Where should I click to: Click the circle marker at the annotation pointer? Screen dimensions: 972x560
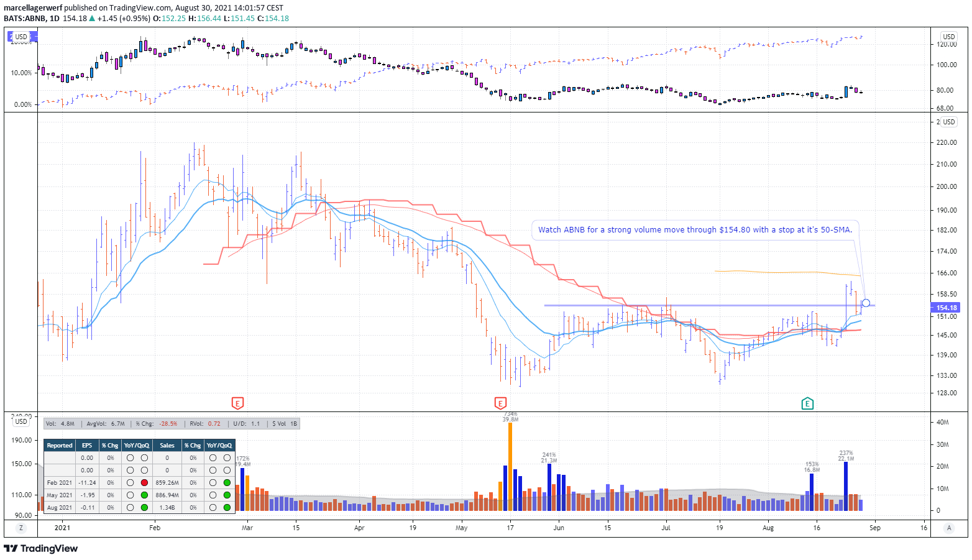point(866,303)
